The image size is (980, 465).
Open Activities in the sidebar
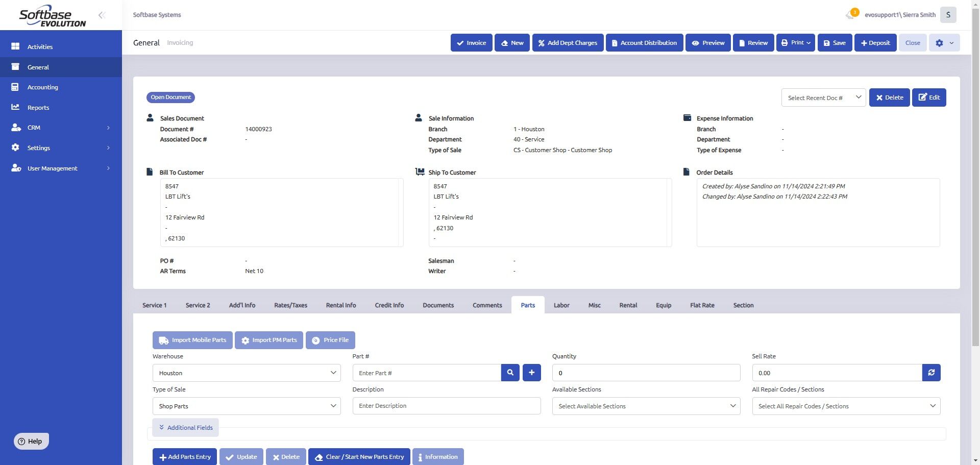pos(61,46)
